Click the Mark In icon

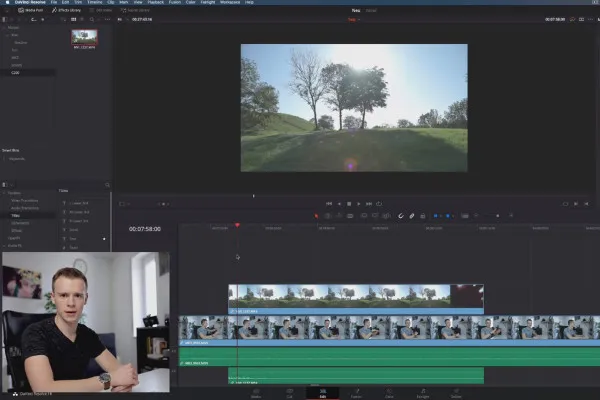[x=576, y=204]
